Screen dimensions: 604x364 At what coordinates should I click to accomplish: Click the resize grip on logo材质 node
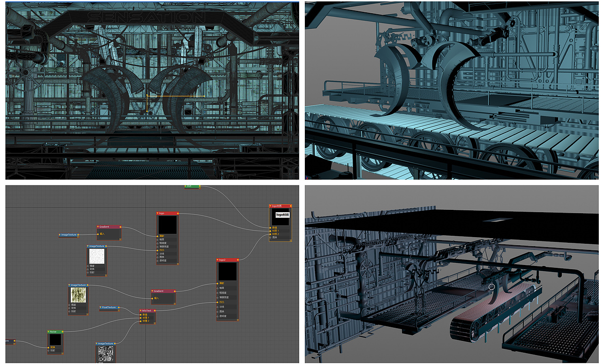click(291, 240)
